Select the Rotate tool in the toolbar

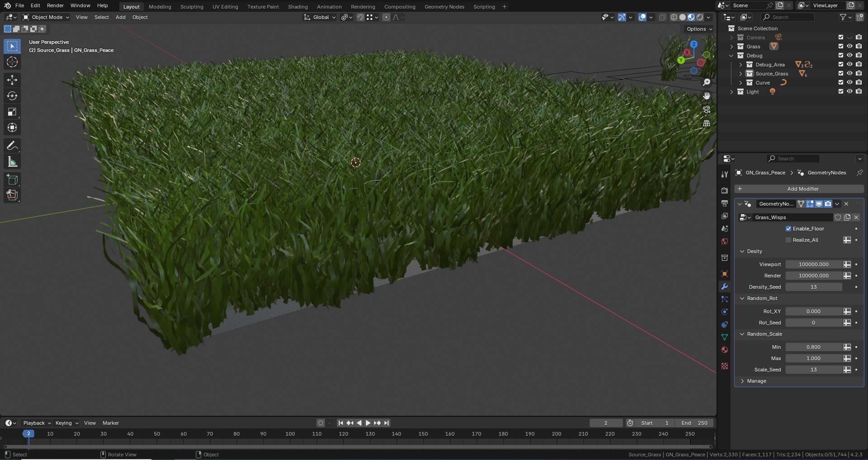pyautogui.click(x=12, y=95)
